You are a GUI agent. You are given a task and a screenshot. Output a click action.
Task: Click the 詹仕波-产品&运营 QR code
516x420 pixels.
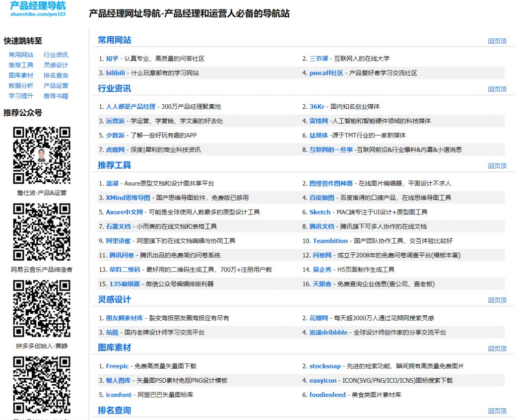click(42, 155)
